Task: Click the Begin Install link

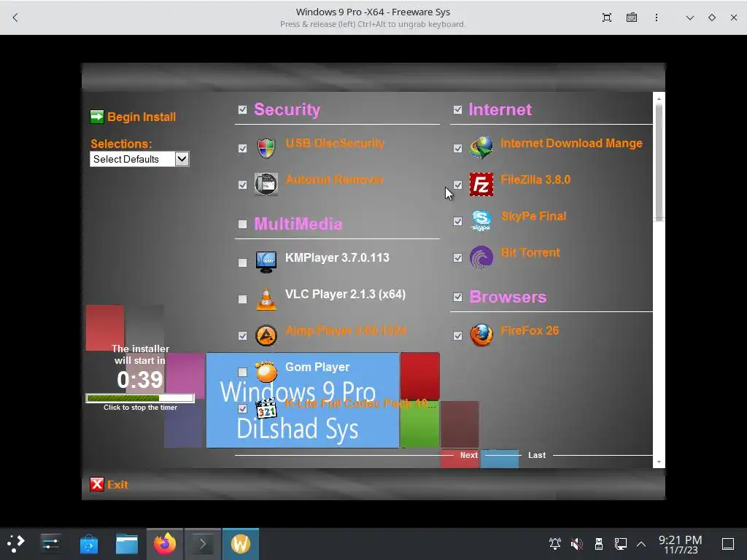Action: (x=142, y=117)
